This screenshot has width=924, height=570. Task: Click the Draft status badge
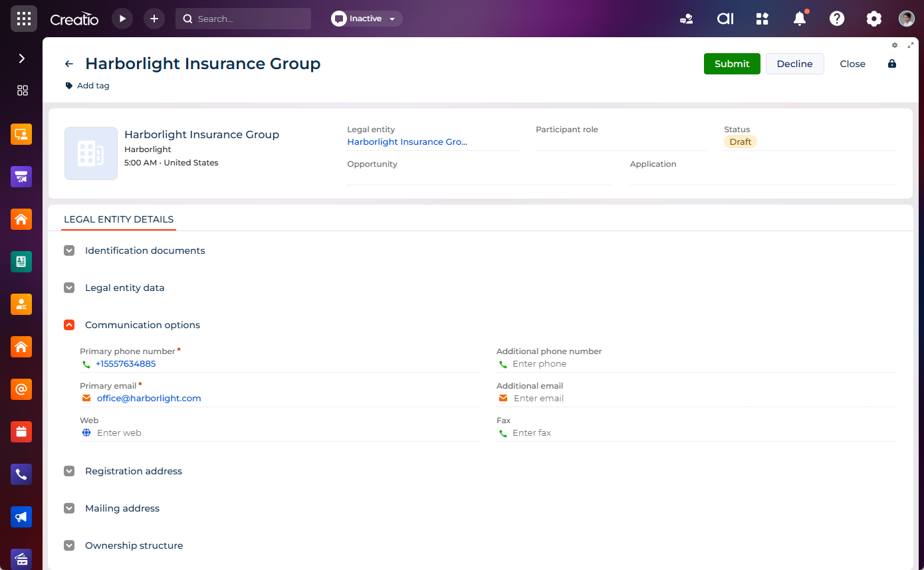click(741, 142)
